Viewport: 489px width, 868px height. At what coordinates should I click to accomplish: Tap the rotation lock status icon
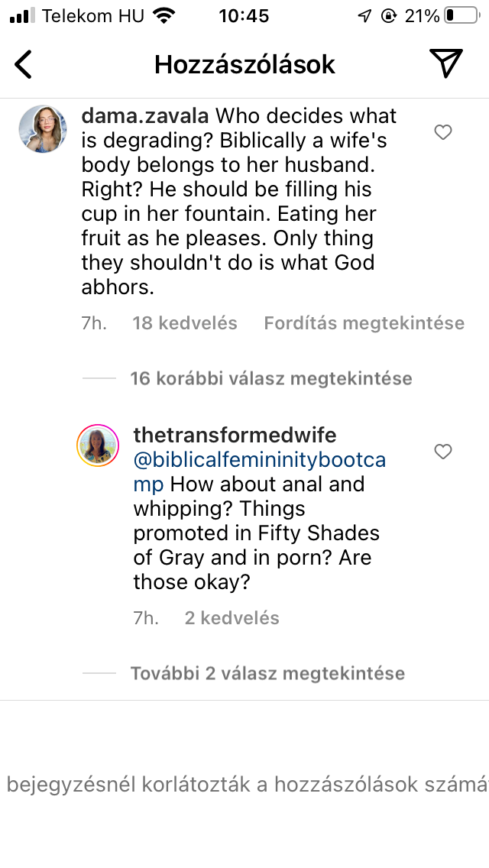pyautogui.click(x=389, y=16)
